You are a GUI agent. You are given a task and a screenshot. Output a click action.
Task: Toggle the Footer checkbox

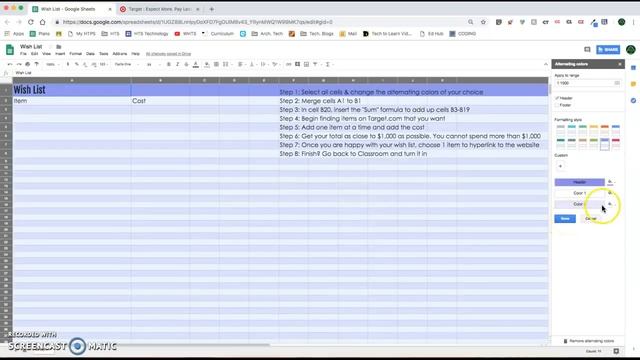point(557,105)
